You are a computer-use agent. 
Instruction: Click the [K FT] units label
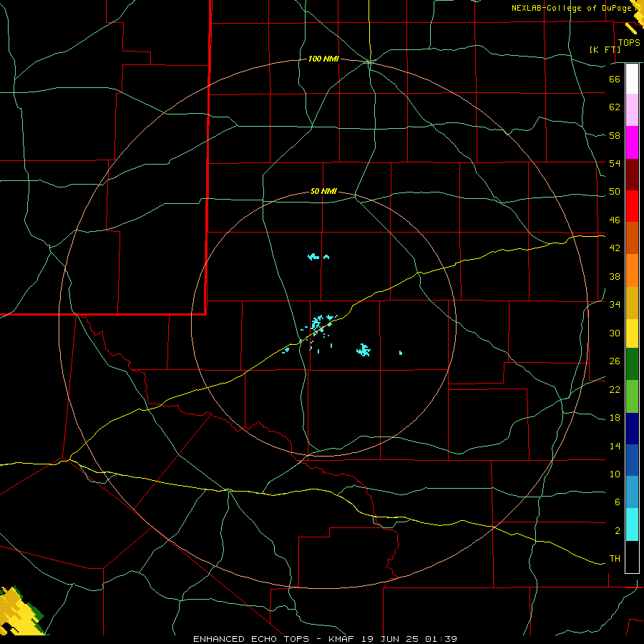tap(605, 50)
